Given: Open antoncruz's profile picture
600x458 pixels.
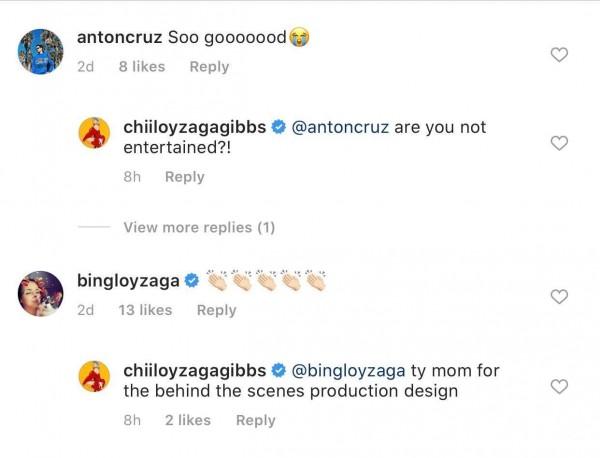Looking at the screenshot, I should (x=42, y=51).
